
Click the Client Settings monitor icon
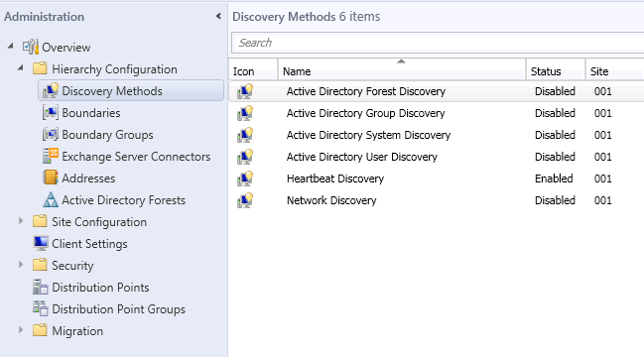coord(41,243)
